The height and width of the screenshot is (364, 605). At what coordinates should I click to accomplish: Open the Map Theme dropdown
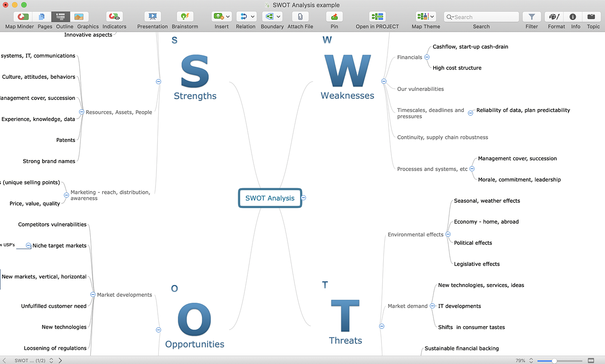click(x=432, y=17)
